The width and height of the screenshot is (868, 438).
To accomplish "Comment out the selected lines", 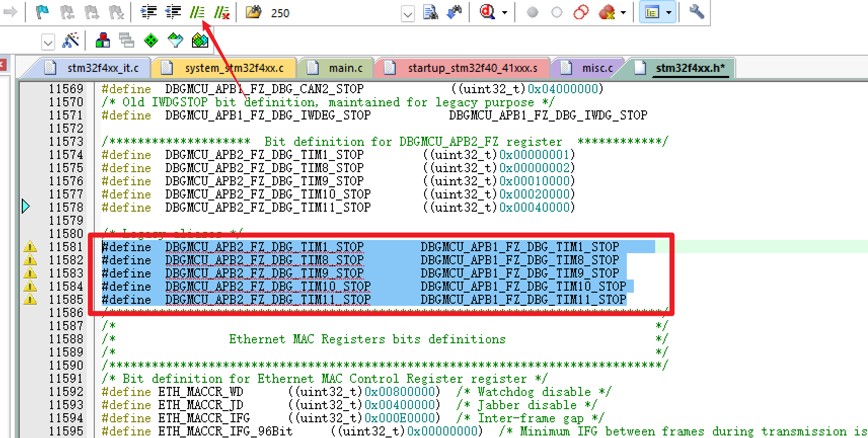I will [x=197, y=12].
